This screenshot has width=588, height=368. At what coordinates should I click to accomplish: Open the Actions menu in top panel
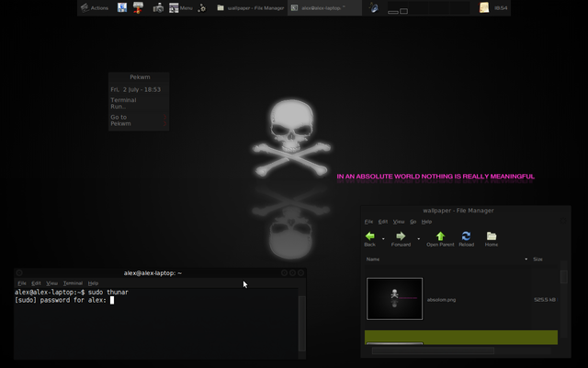95,8
